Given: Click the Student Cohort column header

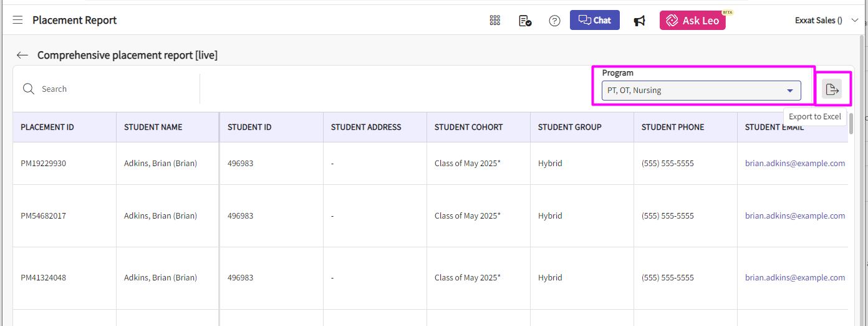Looking at the screenshot, I should coord(468,127).
